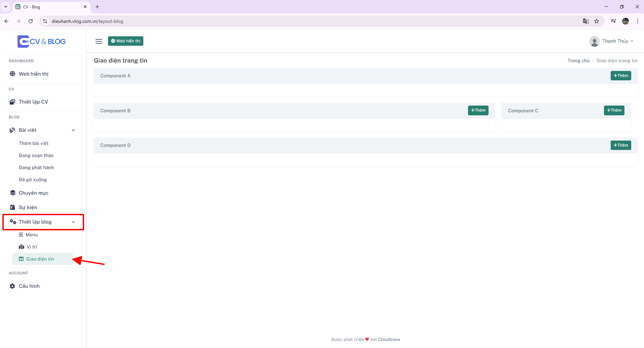Image resolution: width=644 pixels, height=348 pixels.
Task: Click the Bài viết blog icon
Action: point(12,130)
